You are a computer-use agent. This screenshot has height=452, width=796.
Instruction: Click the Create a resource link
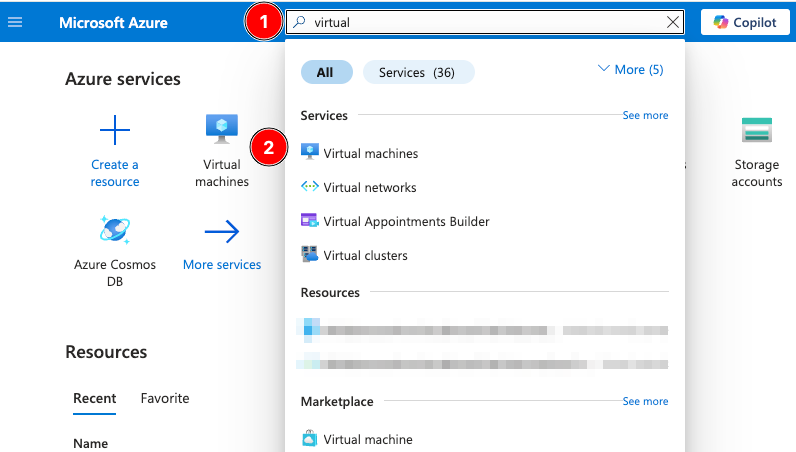(x=115, y=173)
